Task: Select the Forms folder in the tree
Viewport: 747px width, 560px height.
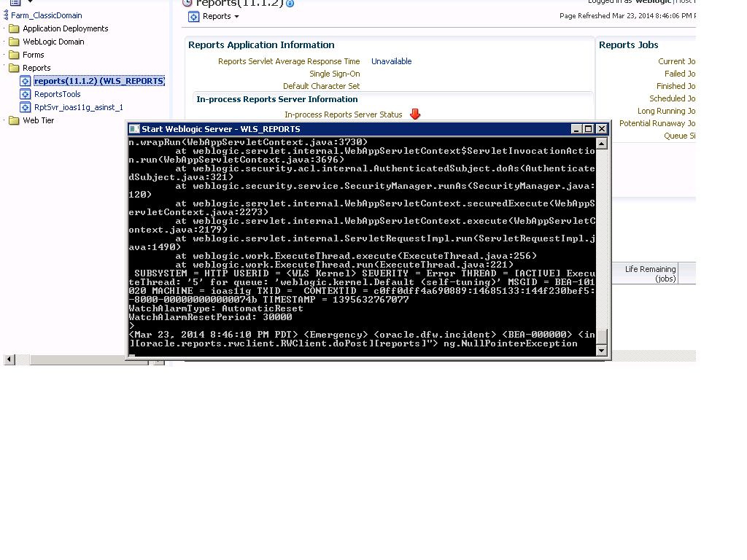Action: coord(33,55)
